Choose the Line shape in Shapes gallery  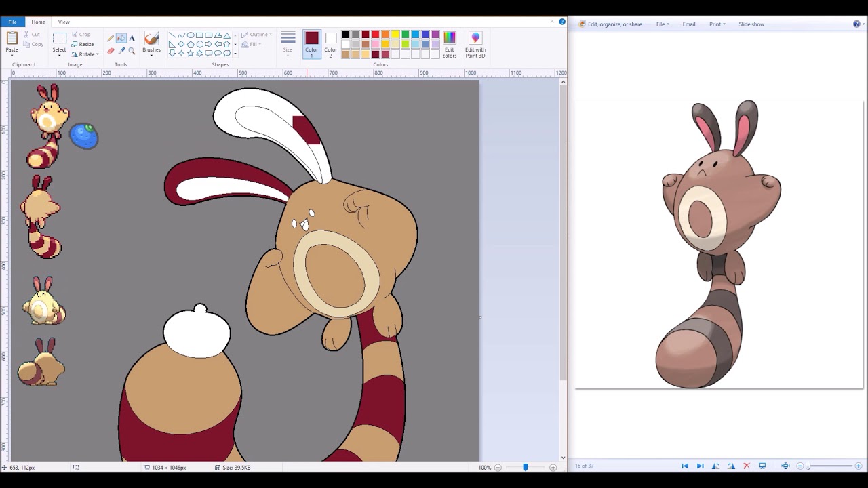click(x=172, y=35)
